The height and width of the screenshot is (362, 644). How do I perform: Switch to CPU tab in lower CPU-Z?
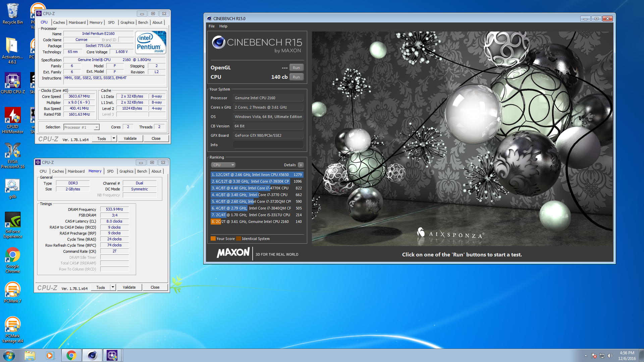point(43,171)
